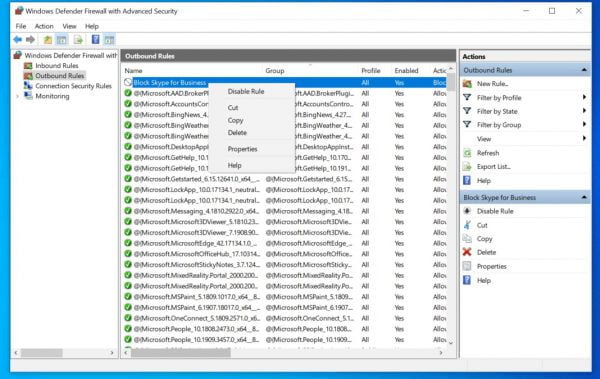Click New Rule in Actions pane
Screen dimensions: 600x379
point(492,84)
